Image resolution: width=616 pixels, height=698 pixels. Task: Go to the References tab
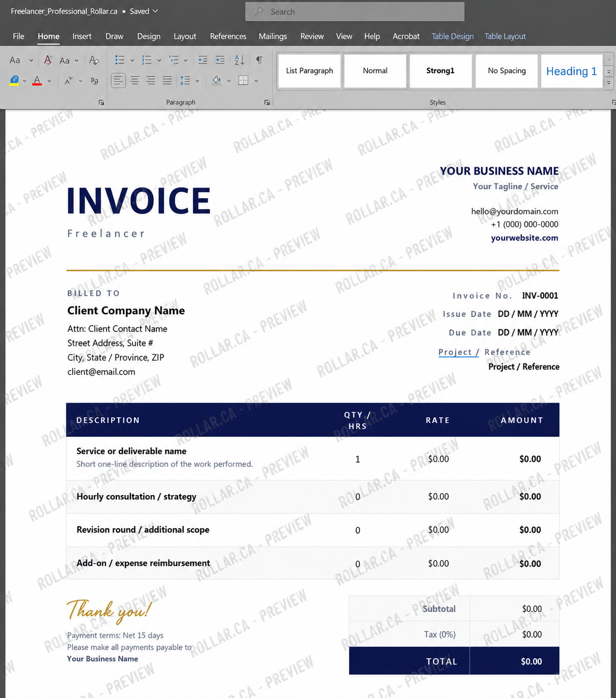pos(228,36)
